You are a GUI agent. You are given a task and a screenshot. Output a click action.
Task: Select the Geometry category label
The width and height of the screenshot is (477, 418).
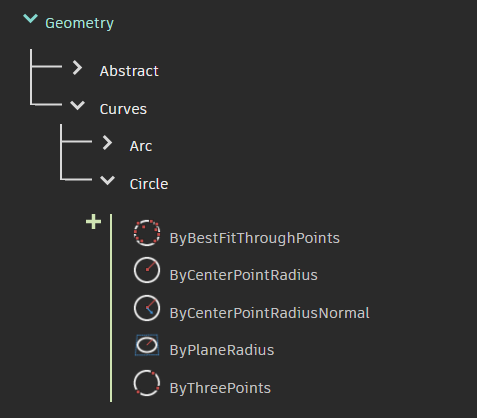tap(79, 23)
